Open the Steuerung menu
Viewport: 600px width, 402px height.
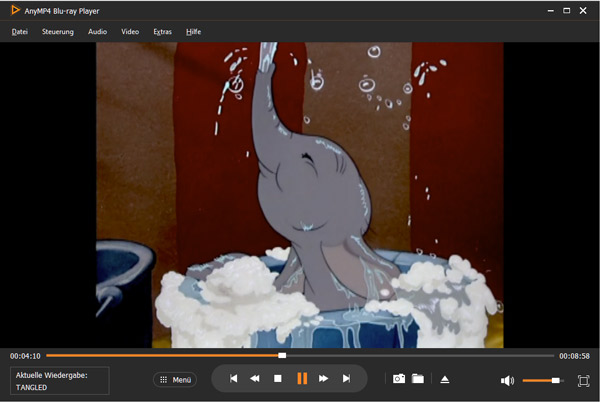pyautogui.click(x=58, y=32)
